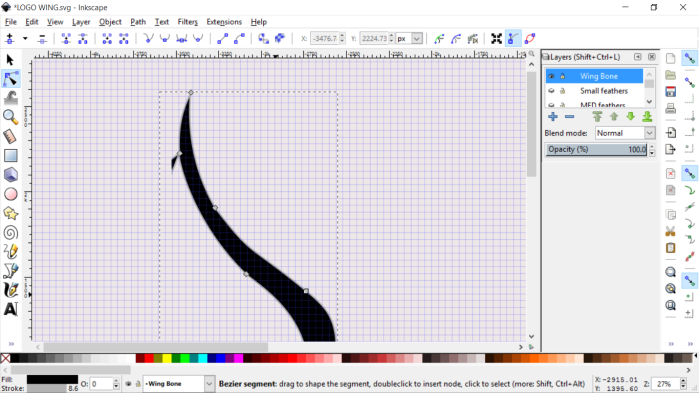Toggle show transformation handles
Image resolution: width=699 pixels, height=393 pixels.
pos(496,39)
